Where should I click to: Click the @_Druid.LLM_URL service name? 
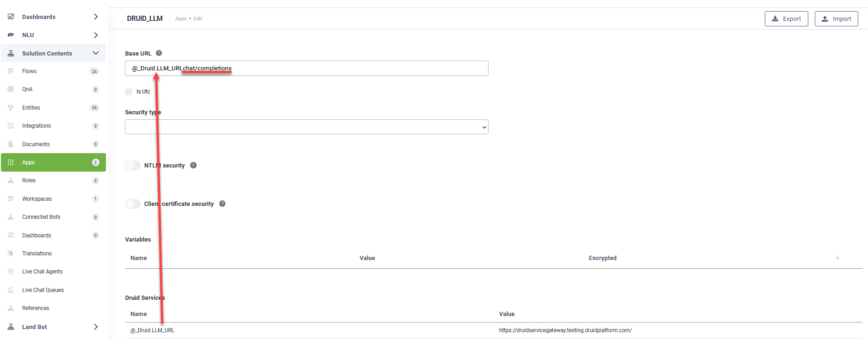[152, 330]
